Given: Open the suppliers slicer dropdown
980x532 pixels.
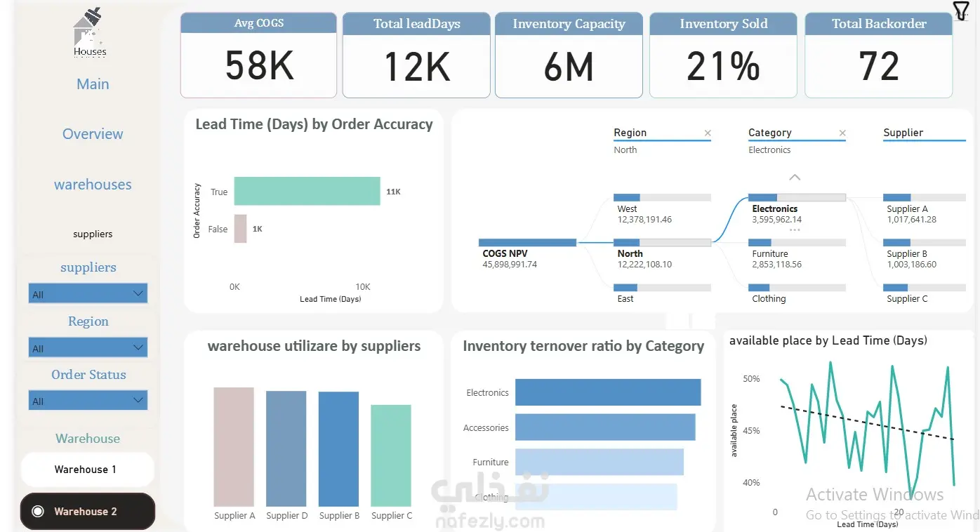Looking at the screenshot, I should click(88, 294).
